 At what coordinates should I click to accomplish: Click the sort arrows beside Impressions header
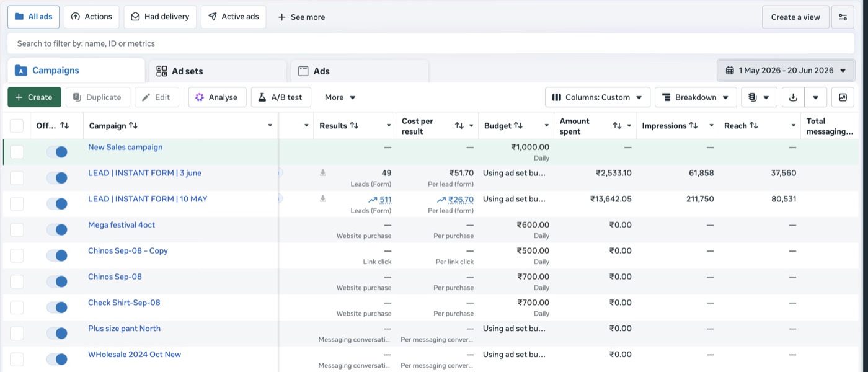coord(694,126)
